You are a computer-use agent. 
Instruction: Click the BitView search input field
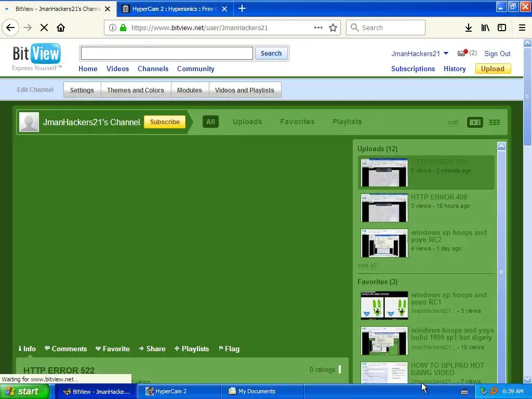167,54
